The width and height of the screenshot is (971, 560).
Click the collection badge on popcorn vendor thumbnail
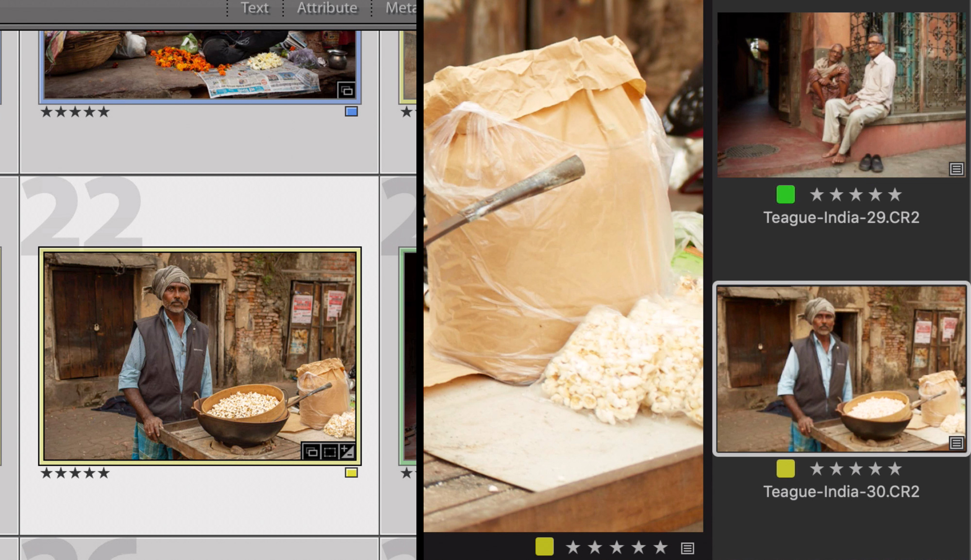[311, 452]
